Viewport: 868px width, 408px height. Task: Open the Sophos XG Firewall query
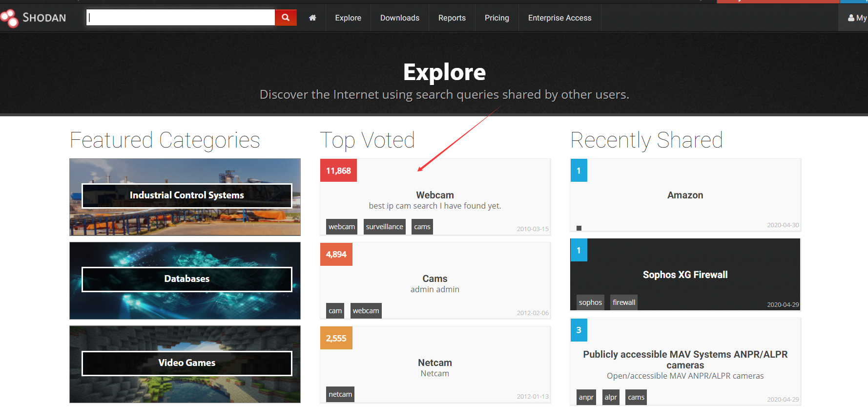pos(685,275)
